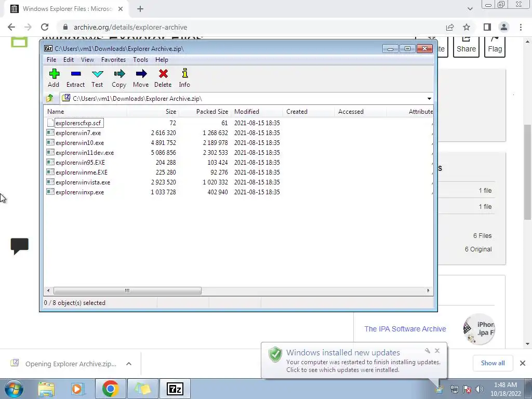
Task: Open the File menu in 7-Zip
Action: pos(51,60)
